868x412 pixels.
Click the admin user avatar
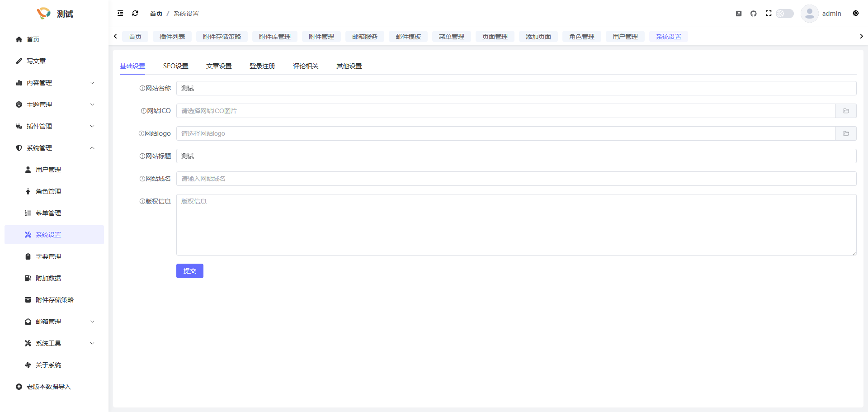[x=809, y=14]
